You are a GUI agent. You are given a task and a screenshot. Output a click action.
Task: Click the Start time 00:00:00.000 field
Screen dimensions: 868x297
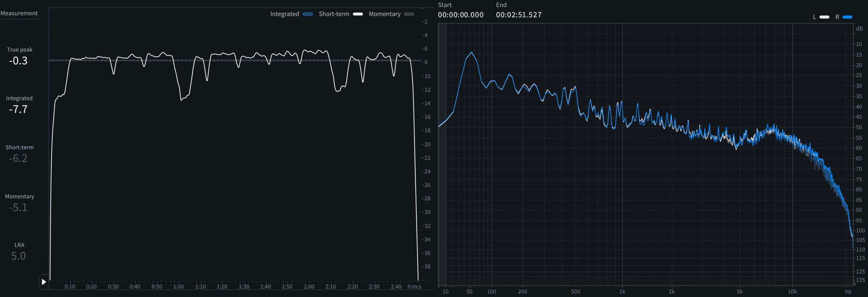[x=460, y=15]
